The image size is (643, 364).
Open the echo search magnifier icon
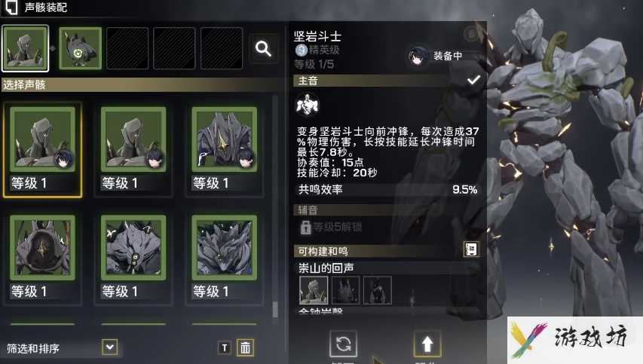click(x=263, y=49)
